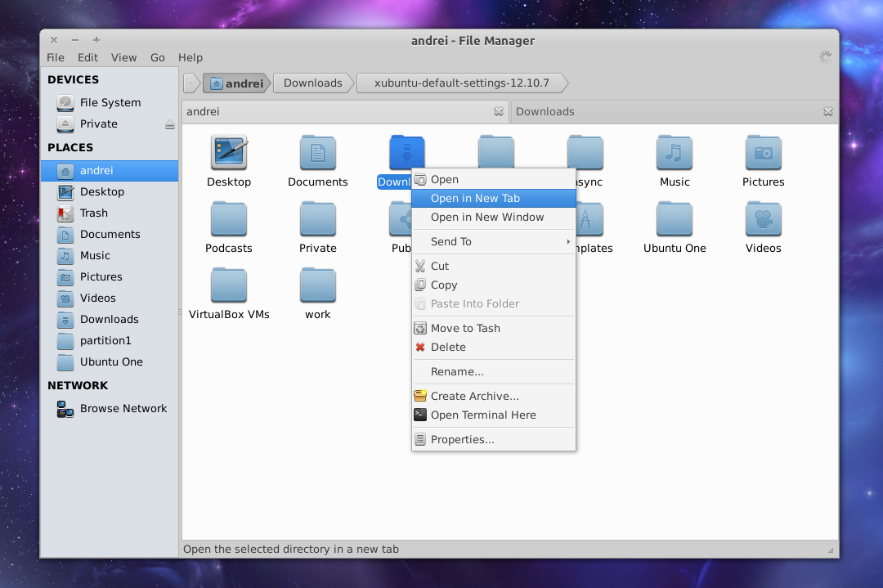Image resolution: width=883 pixels, height=588 pixels.
Task: Open the Desktop folder icon in file view
Action: (229, 153)
